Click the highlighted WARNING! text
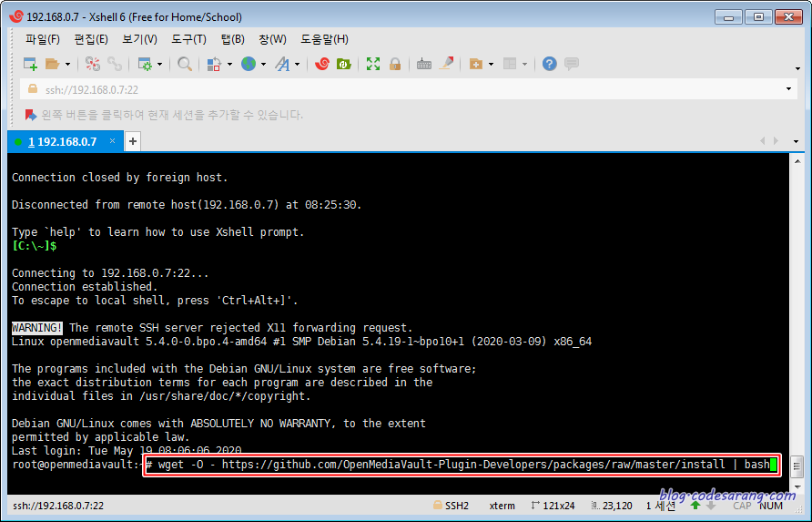Viewport: 812px width, 522px height. click(x=36, y=328)
